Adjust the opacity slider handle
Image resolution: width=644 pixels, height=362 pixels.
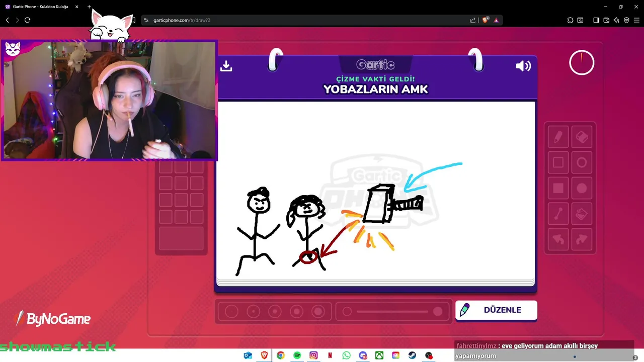(438, 312)
